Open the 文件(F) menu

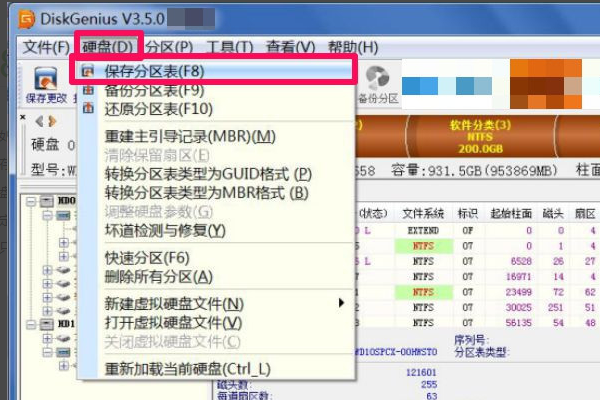pos(46,47)
